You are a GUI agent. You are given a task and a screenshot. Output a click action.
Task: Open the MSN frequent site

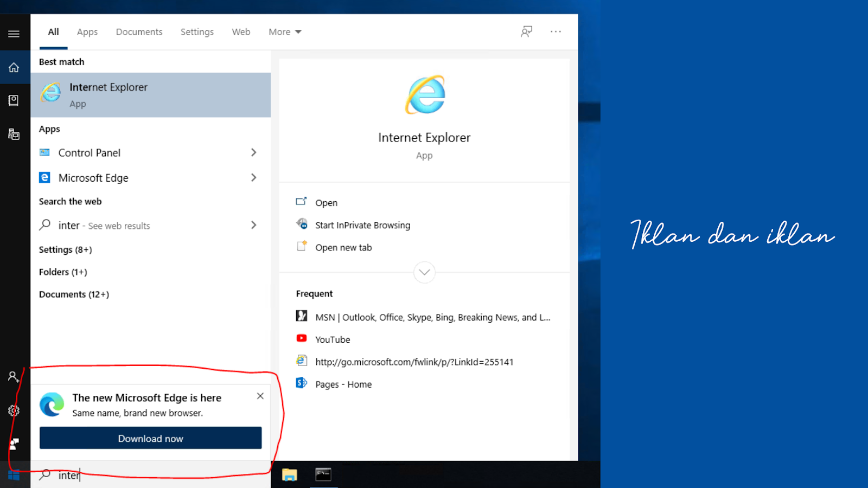(x=432, y=317)
